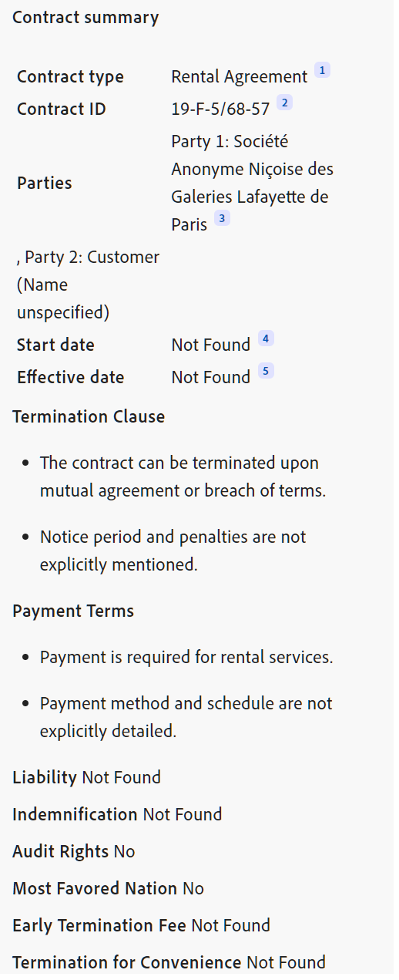The height and width of the screenshot is (980, 399).
Task: Select the Audit Rights No entry
Action: tap(74, 851)
